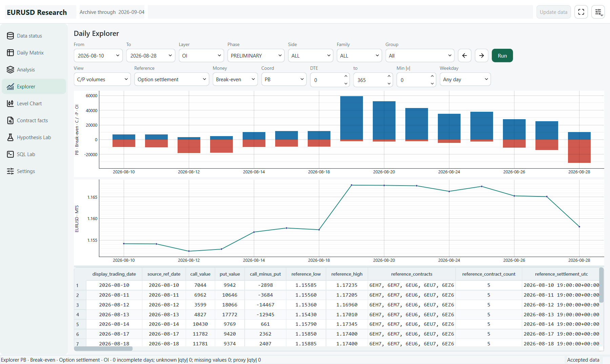Go to next date range with right arrow

click(x=482, y=56)
